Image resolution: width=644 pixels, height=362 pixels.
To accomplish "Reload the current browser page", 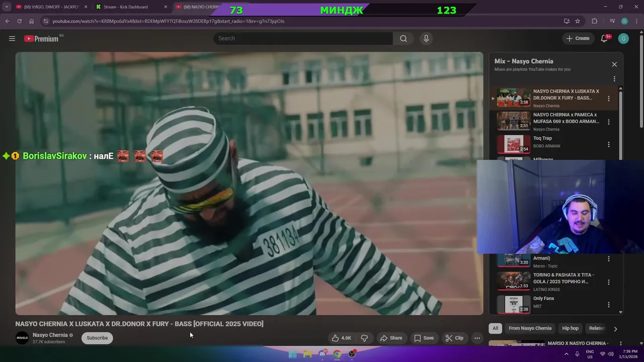I will tap(19, 21).
